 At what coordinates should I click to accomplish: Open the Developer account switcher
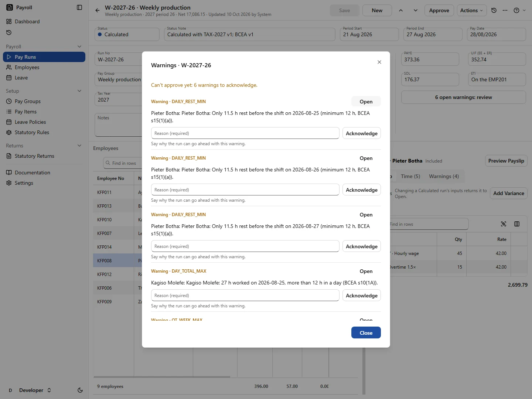tap(30, 390)
